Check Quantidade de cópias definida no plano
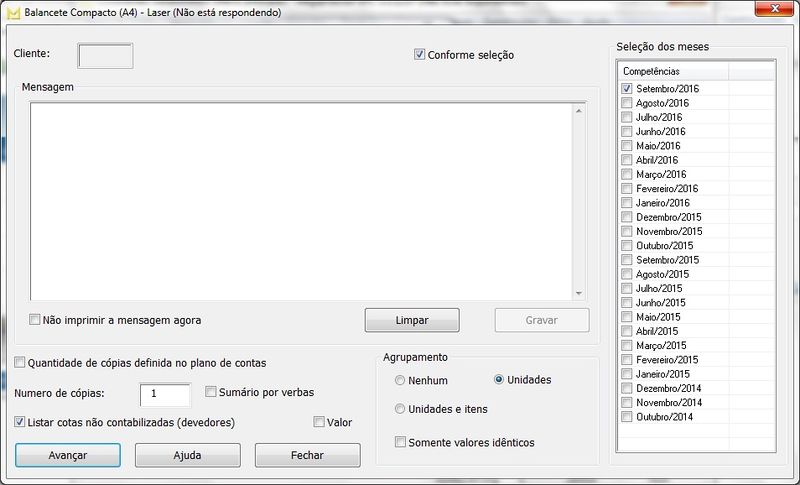 21,363
